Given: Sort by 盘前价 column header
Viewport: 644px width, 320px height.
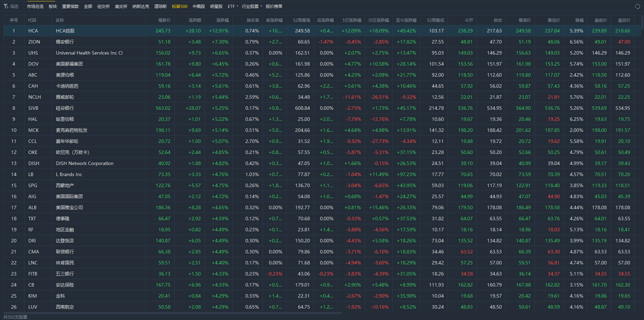Looking at the screenshot, I should (601, 20).
